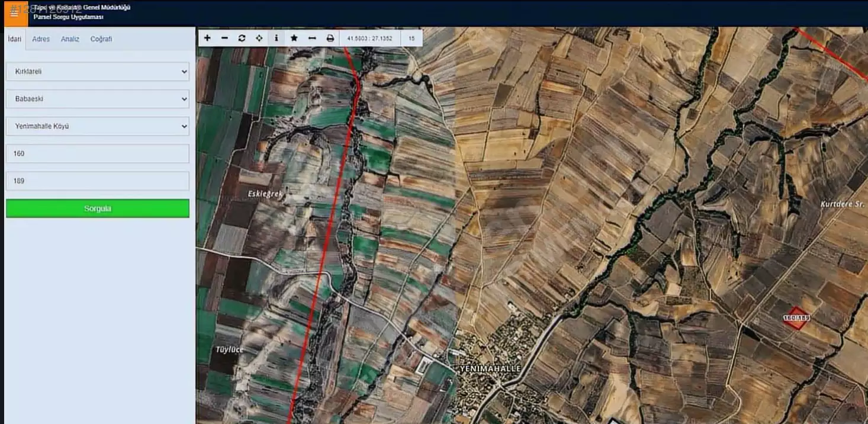Open the Kırklareli province dropdown
This screenshot has width=868, height=424.
[x=98, y=72]
